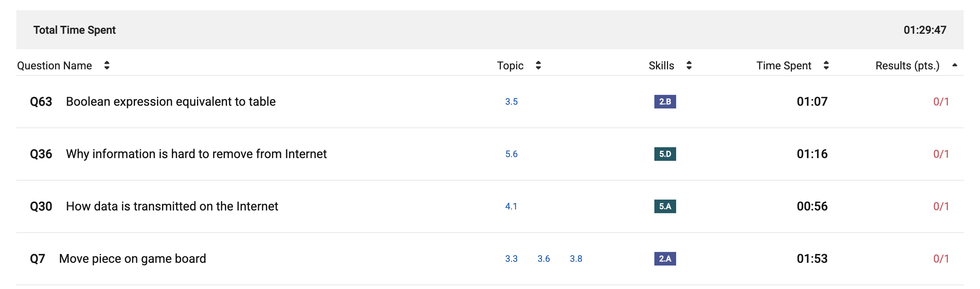Open topic 4.1 link
980x289 pixels.
click(511, 206)
